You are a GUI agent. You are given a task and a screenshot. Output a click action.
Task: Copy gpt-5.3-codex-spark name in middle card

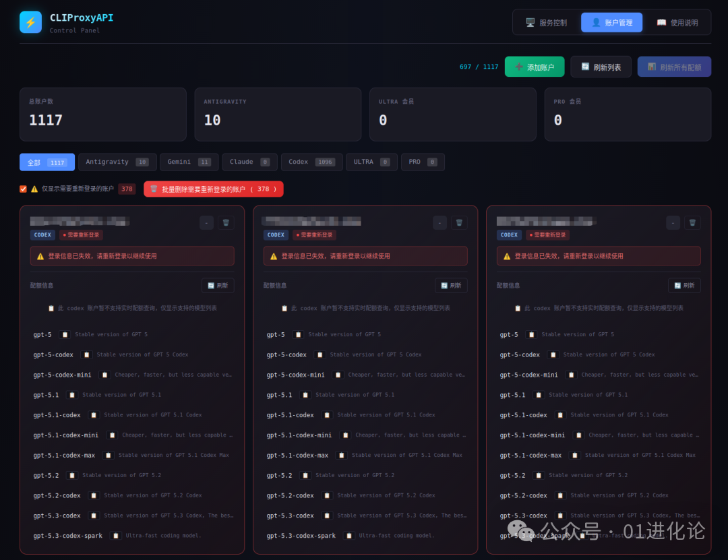348,536
